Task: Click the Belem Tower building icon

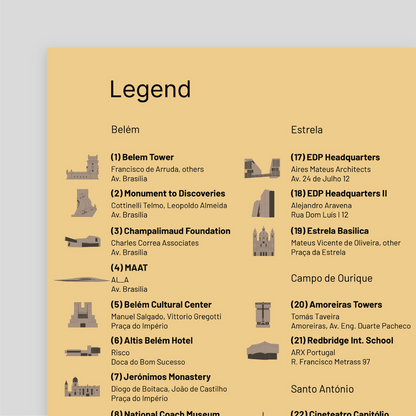Action: pos(83,167)
